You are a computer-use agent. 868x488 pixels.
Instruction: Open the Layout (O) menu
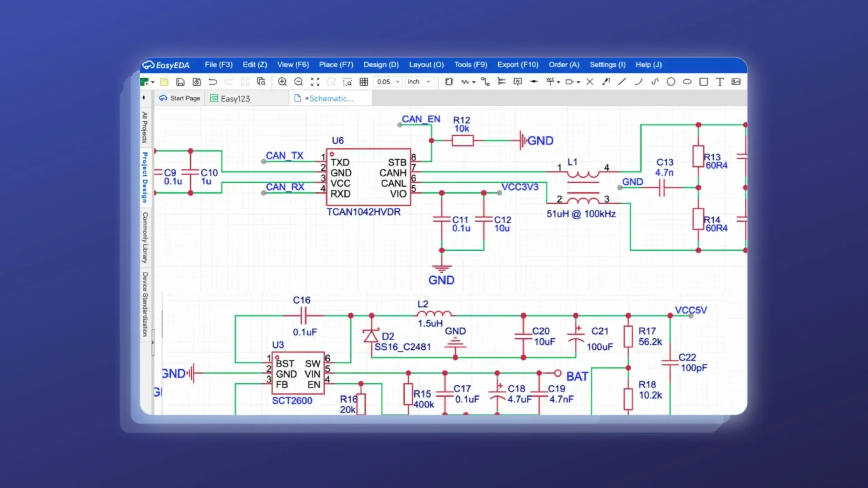pos(426,65)
